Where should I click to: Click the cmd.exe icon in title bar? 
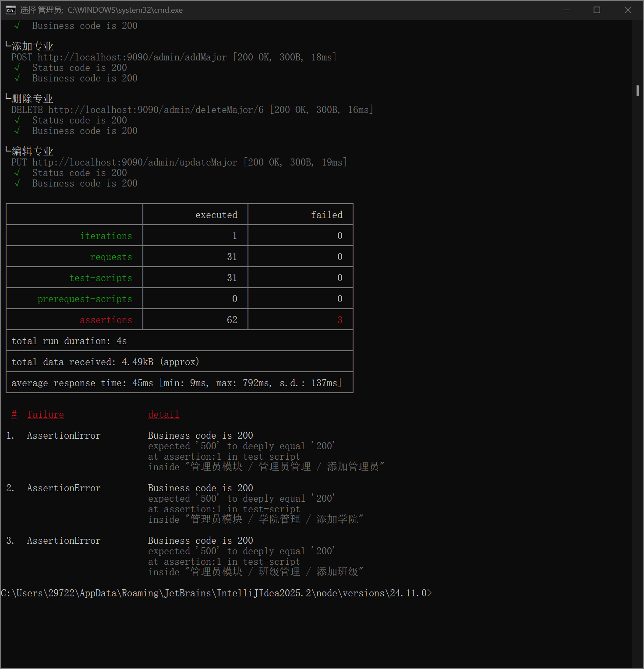tap(11, 10)
